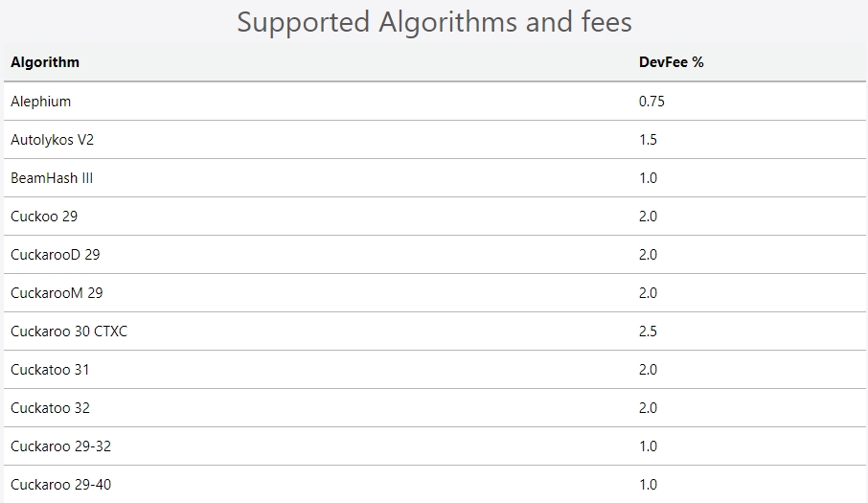
Task: Select the Alephium algorithm name
Action: coord(41,102)
